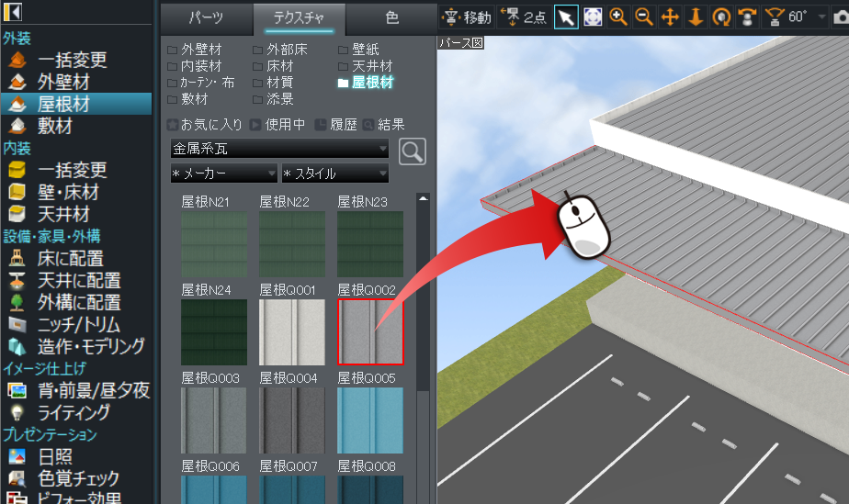Image resolution: width=849 pixels, height=504 pixels.
Task: Show お気に入り favorites list
Action: pos(205,125)
